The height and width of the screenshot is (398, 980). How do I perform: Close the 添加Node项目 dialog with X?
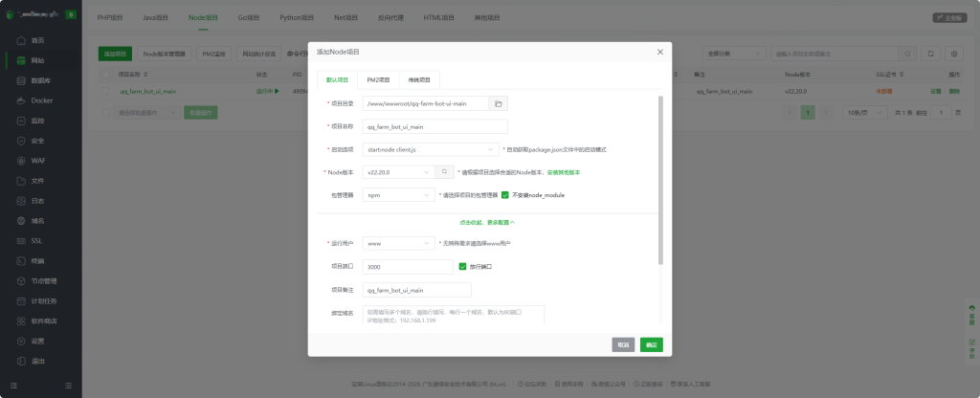point(659,52)
